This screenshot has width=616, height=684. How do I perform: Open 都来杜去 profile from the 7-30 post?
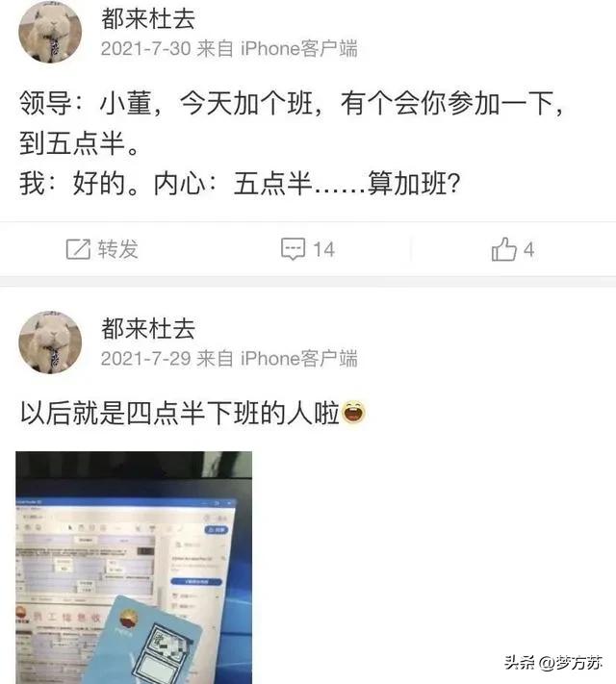coord(148,18)
